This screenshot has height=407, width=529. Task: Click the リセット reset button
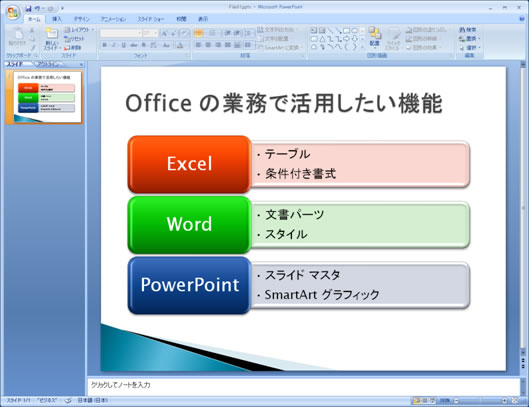[x=74, y=38]
